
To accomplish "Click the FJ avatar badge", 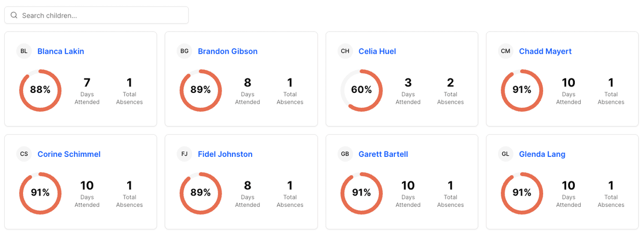I will (184, 154).
